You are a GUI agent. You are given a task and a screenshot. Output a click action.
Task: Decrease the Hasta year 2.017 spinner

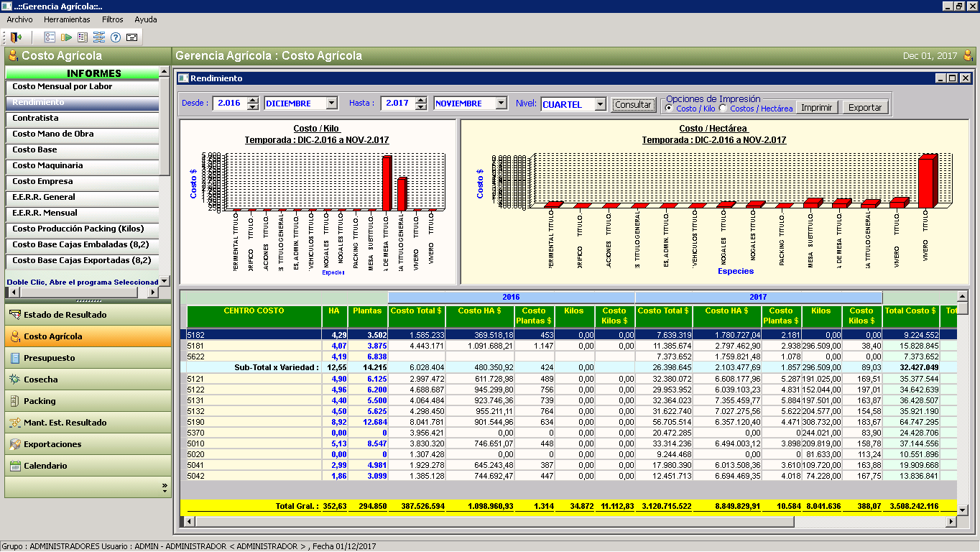421,107
